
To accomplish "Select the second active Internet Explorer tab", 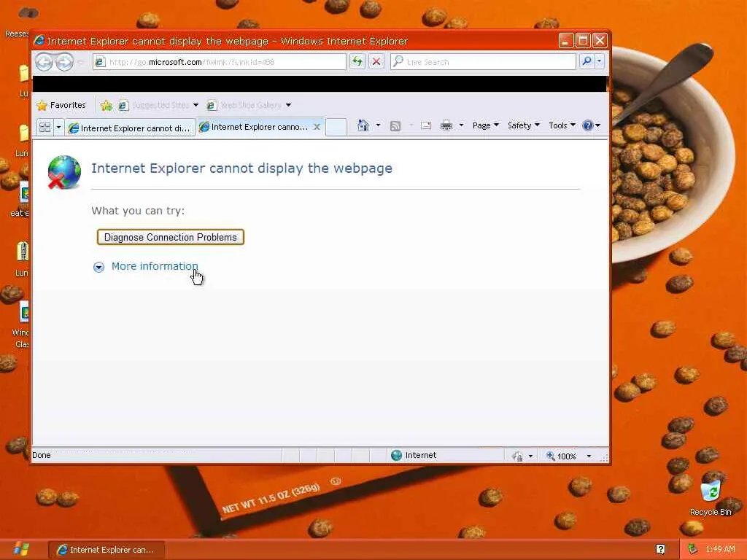I will [x=255, y=127].
